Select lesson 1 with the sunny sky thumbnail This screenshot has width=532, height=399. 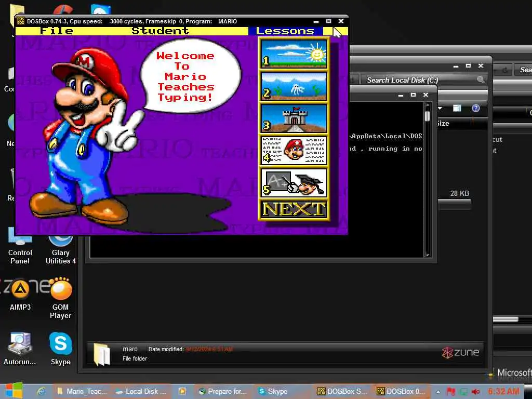tap(294, 54)
